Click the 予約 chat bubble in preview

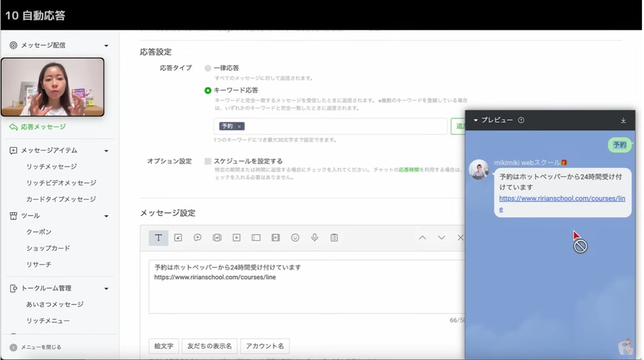[x=620, y=145]
